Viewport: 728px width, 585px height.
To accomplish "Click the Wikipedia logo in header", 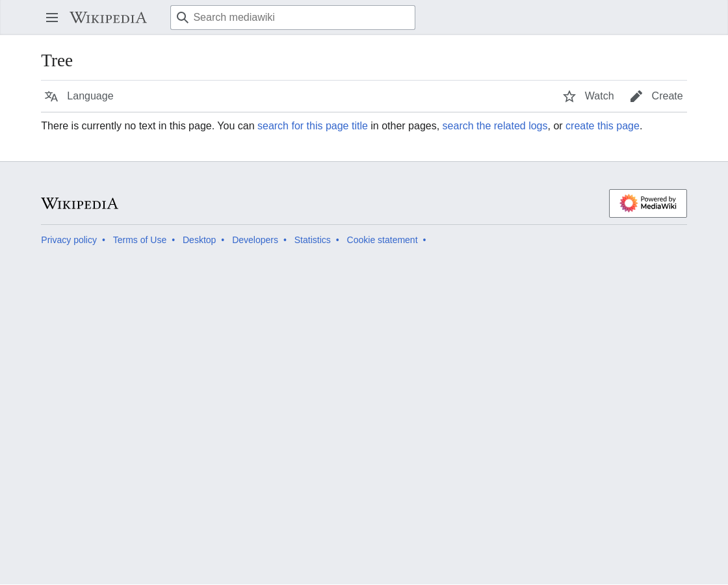I will 108,18.
